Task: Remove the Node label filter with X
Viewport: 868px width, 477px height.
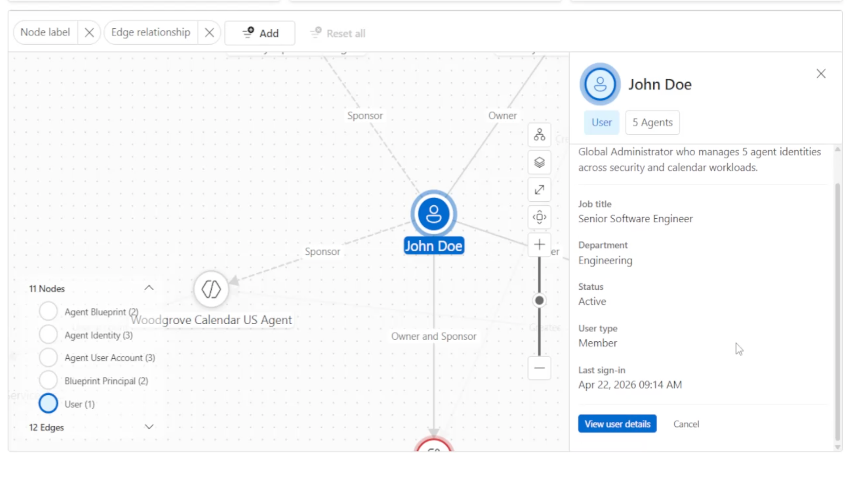Action: click(89, 33)
